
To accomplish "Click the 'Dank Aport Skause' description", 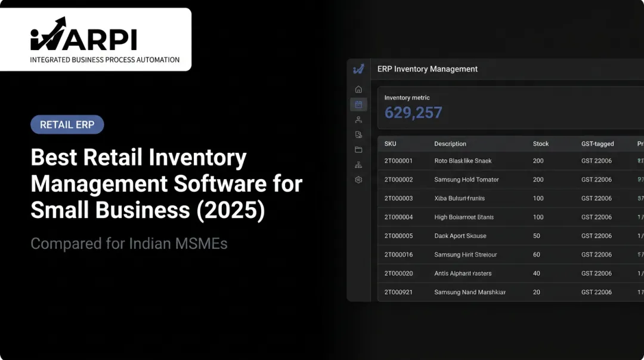I will coord(460,236).
